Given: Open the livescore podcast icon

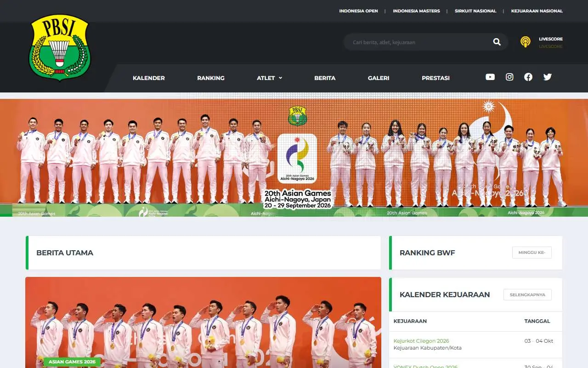Looking at the screenshot, I should tap(525, 42).
